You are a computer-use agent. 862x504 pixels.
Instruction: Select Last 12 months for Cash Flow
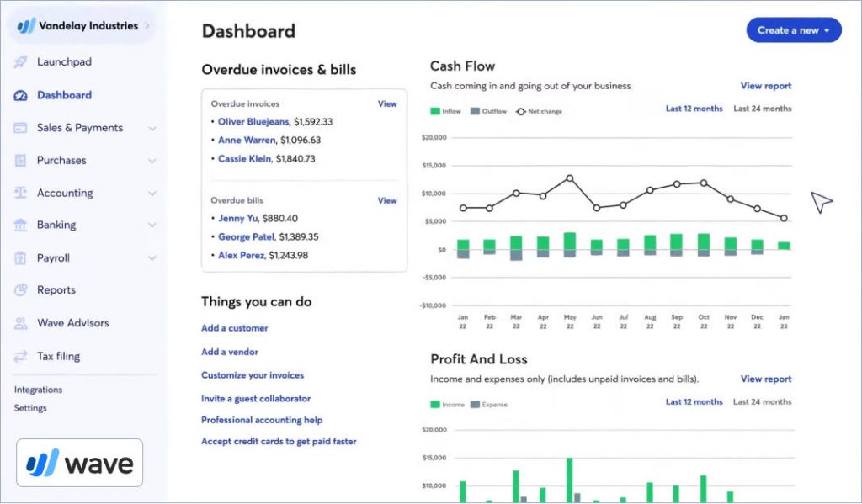pos(694,109)
